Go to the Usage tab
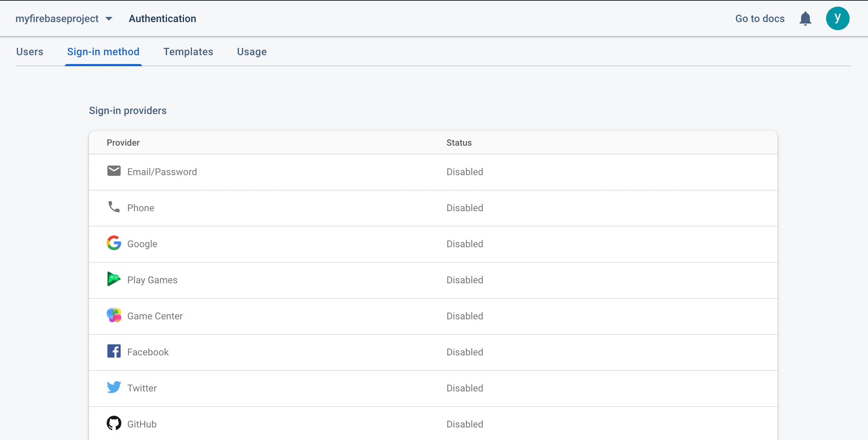Image resolution: width=868 pixels, height=440 pixels. (x=252, y=52)
